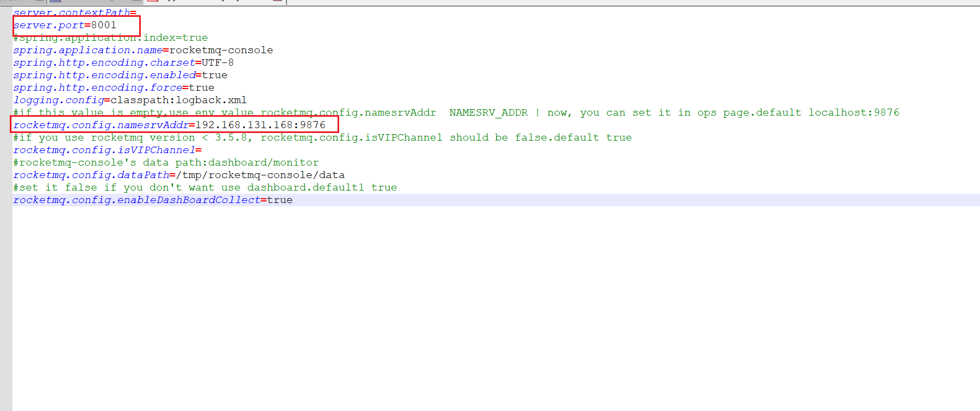Click the comment about rocketmq version < 3.5.8
The width and height of the screenshot is (980, 411).
pyautogui.click(x=323, y=137)
